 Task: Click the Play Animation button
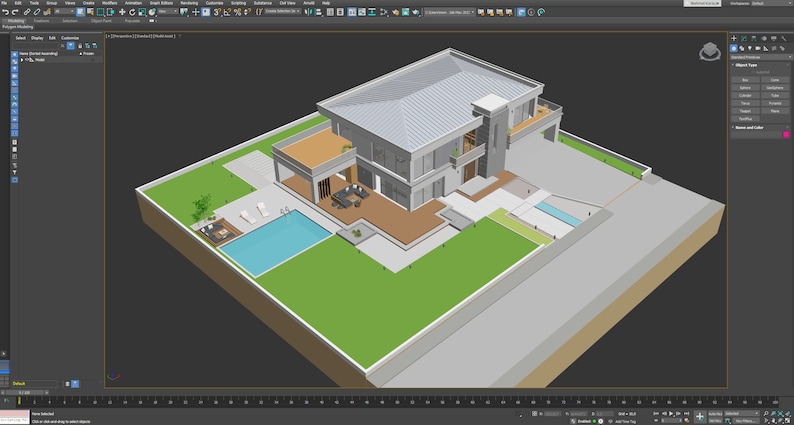[x=671, y=414]
